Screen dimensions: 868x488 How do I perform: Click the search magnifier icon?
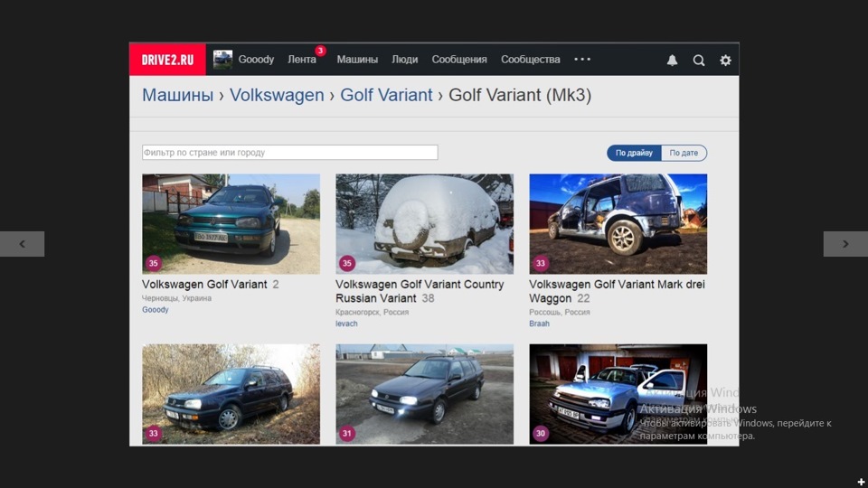click(699, 60)
